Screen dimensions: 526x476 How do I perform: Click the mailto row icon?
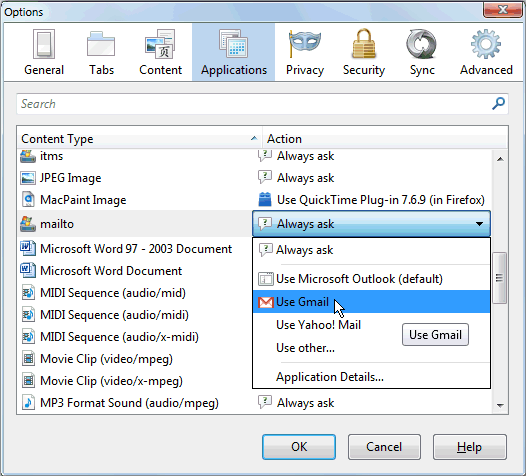[x=28, y=224]
